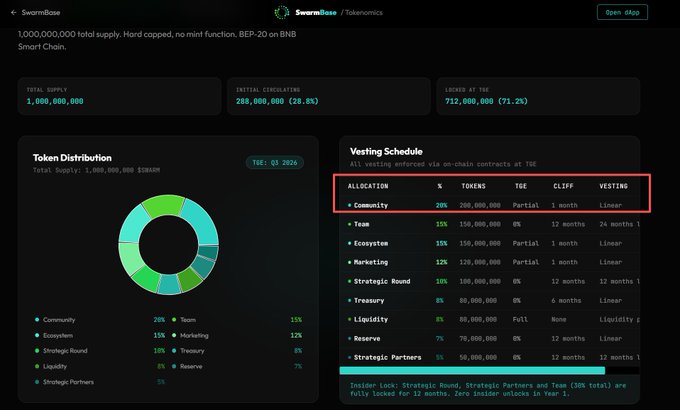Select the Ecosystem row in vesting table
Screen dimensions: 680x410
(490, 243)
